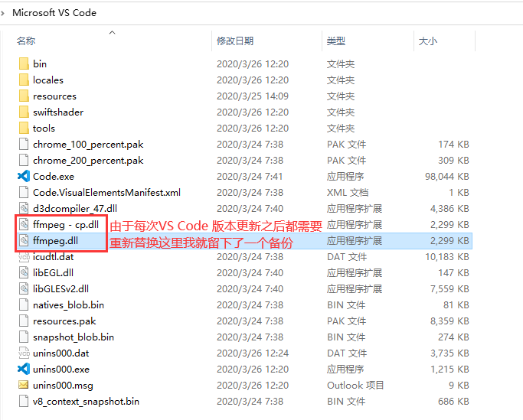Viewport: 523px width, 420px height.
Task: Expand the breadcrumb chevron before Microsoft VS Code
Action: pyautogui.click(x=2, y=13)
